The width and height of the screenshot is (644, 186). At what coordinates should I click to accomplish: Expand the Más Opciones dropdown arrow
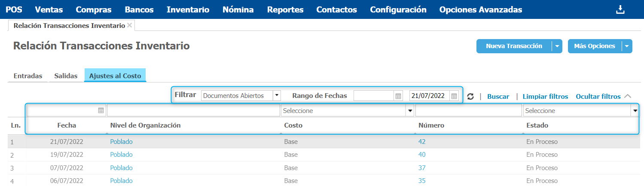tap(627, 46)
